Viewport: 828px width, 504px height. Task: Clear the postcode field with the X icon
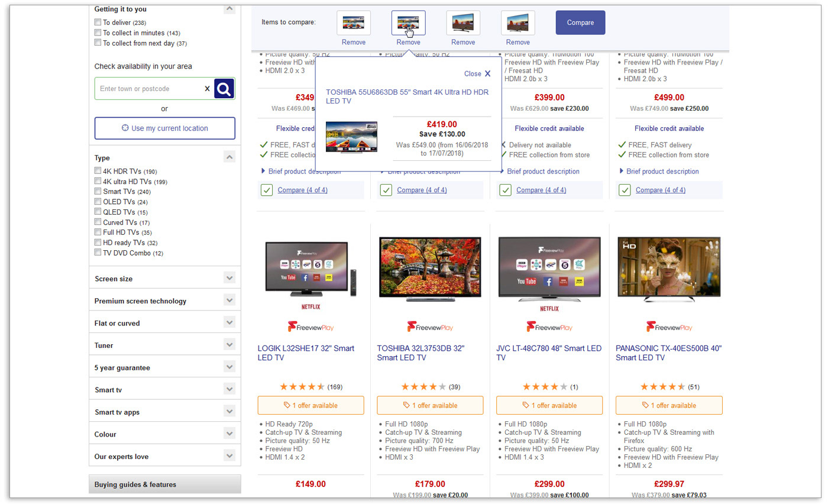(x=207, y=89)
